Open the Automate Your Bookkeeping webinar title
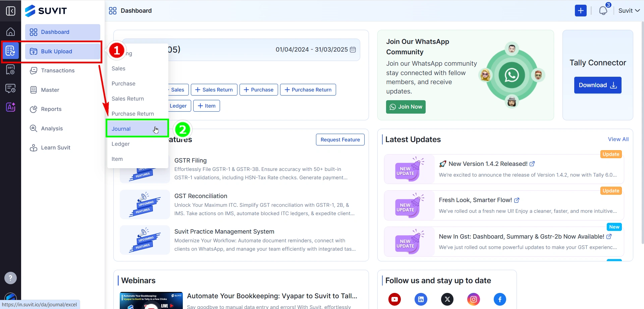The height and width of the screenshot is (309, 644). tap(272, 296)
